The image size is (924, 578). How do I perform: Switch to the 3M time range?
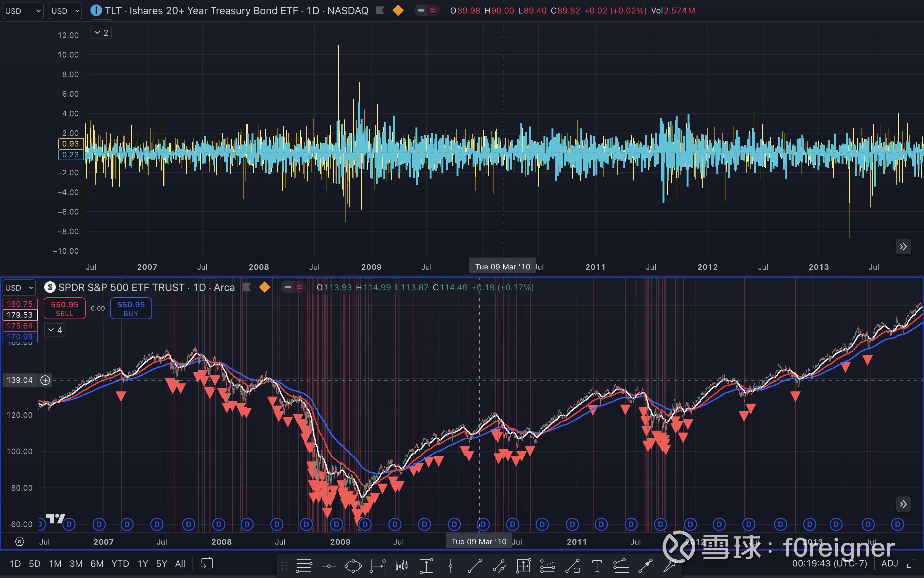click(x=76, y=564)
